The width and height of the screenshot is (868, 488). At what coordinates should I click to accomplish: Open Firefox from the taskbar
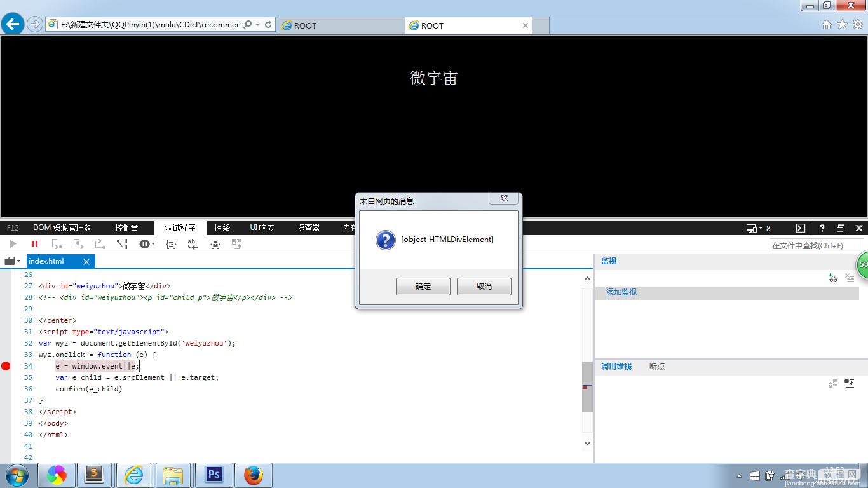coord(253,475)
